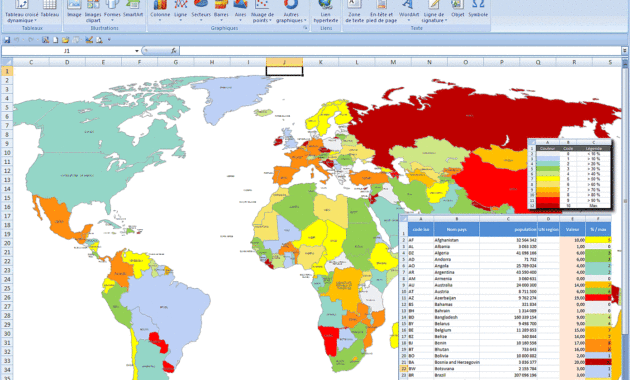Insert a SmartArt graphic

point(133,10)
